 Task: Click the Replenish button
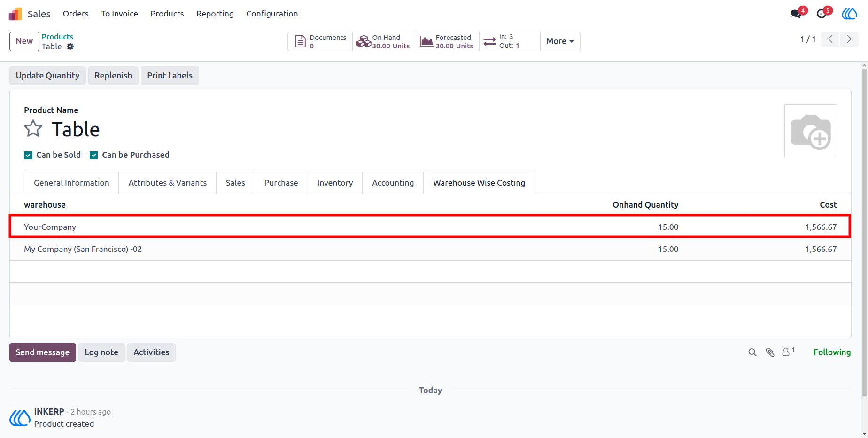(113, 76)
